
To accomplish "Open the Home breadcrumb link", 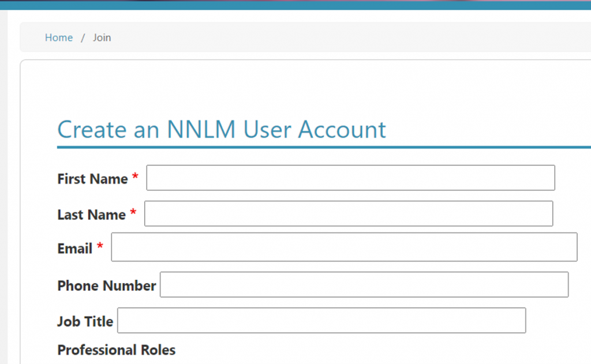I will pos(59,37).
